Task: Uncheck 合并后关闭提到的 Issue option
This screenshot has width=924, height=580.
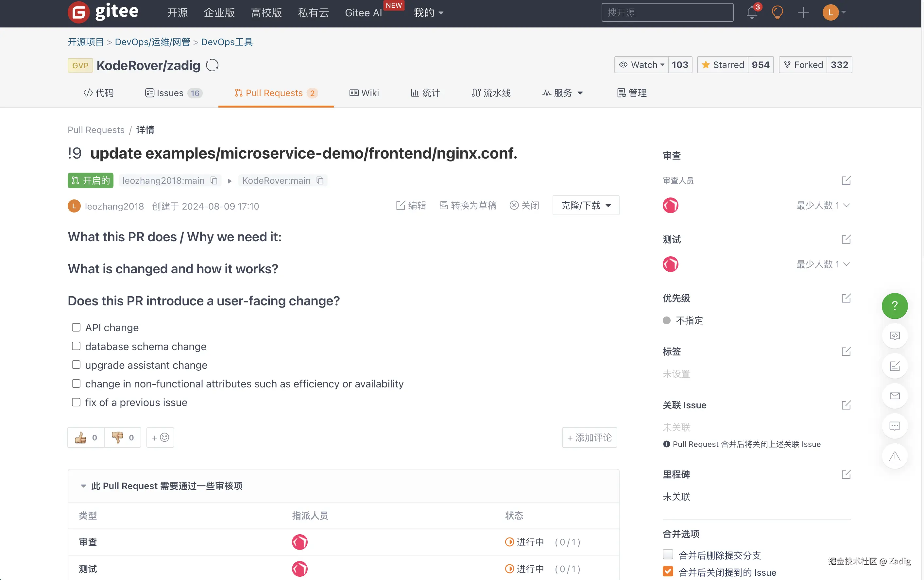Action: click(668, 571)
